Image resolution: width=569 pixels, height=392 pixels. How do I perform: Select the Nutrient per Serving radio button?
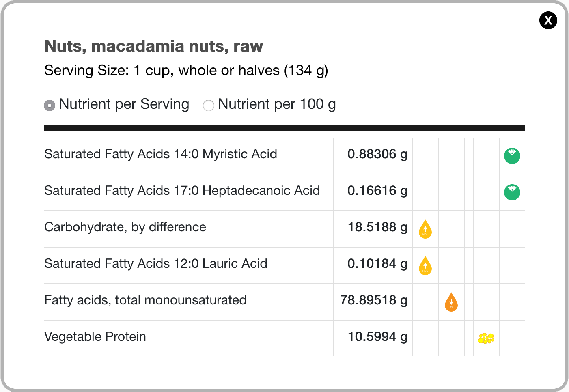click(x=49, y=105)
